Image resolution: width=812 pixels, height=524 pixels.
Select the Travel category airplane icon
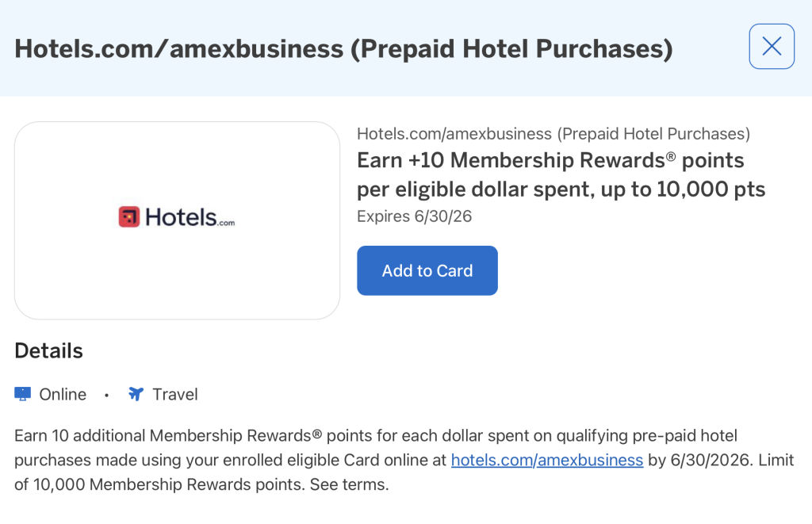click(135, 393)
